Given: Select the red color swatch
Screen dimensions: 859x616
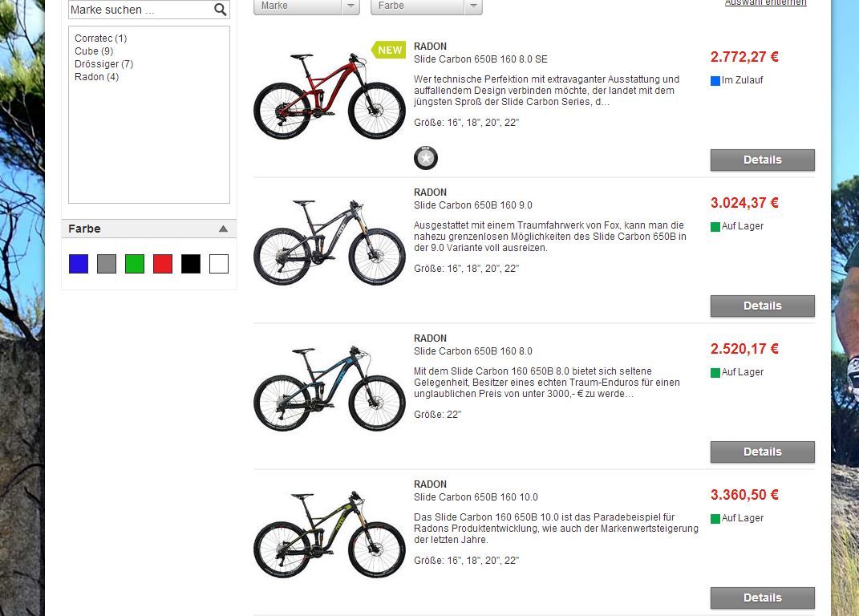Looking at the screenshot, I should click(x=163, y=264).
